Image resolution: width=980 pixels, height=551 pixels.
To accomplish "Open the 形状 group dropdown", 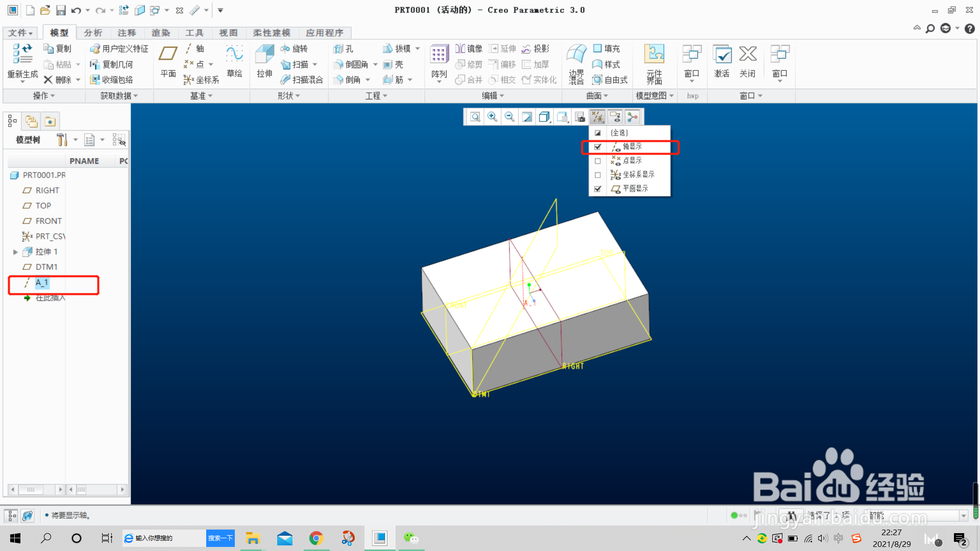I will tap(289, 96).
